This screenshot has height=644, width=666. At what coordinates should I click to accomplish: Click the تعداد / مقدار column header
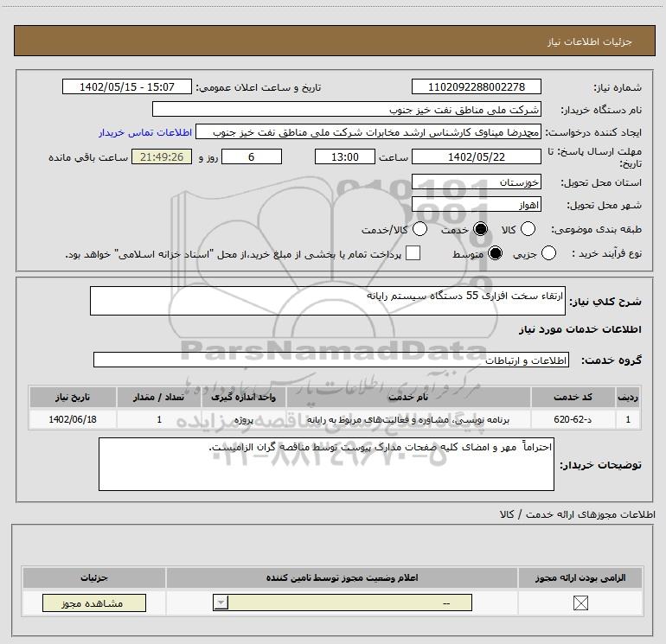158,397
